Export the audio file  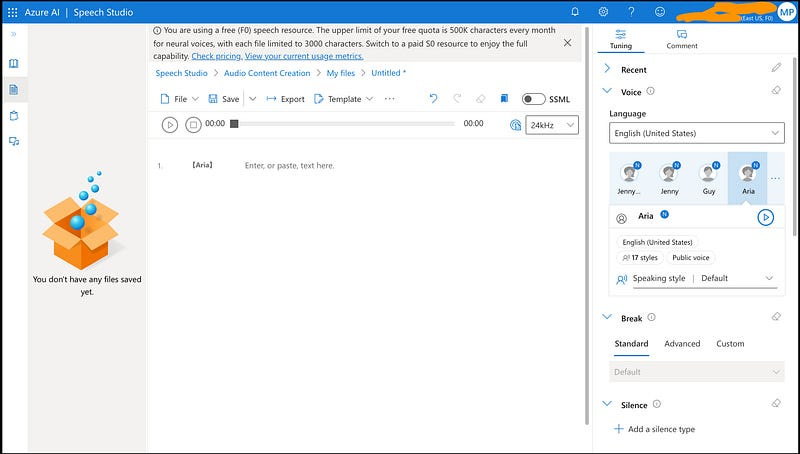tap(285, 99)
